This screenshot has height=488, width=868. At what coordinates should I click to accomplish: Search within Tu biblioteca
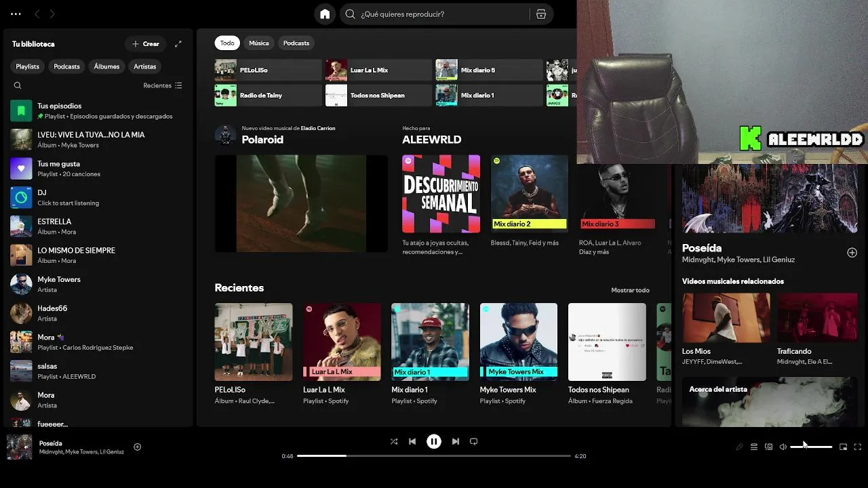tap(18, 85)
